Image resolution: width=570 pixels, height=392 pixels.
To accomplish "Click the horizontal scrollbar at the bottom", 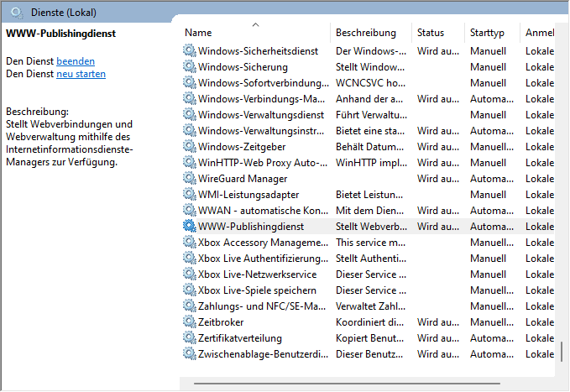I will pyautogui.click(x=347, y=383).
